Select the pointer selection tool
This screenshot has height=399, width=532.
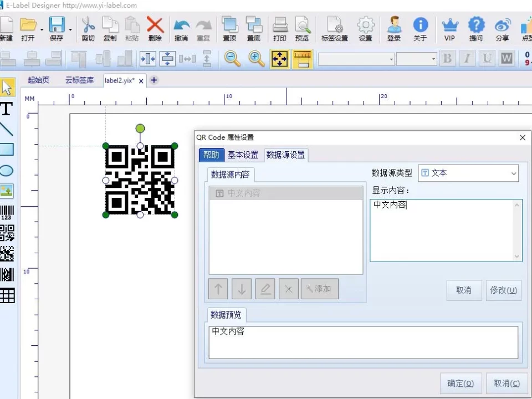[x=7, y=88]
